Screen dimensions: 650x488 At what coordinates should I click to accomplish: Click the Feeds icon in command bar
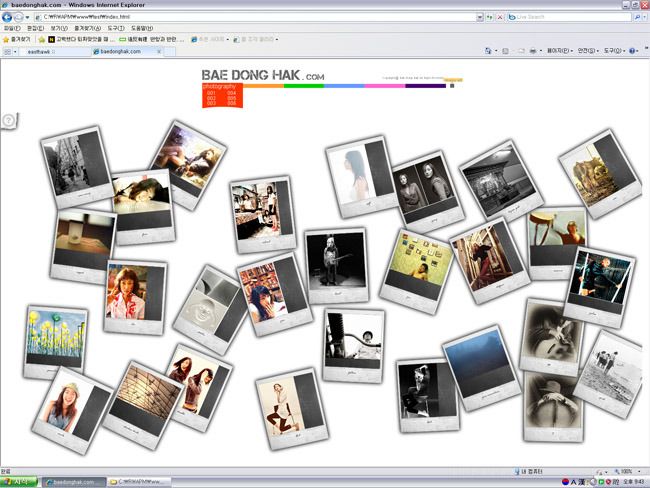505,51
